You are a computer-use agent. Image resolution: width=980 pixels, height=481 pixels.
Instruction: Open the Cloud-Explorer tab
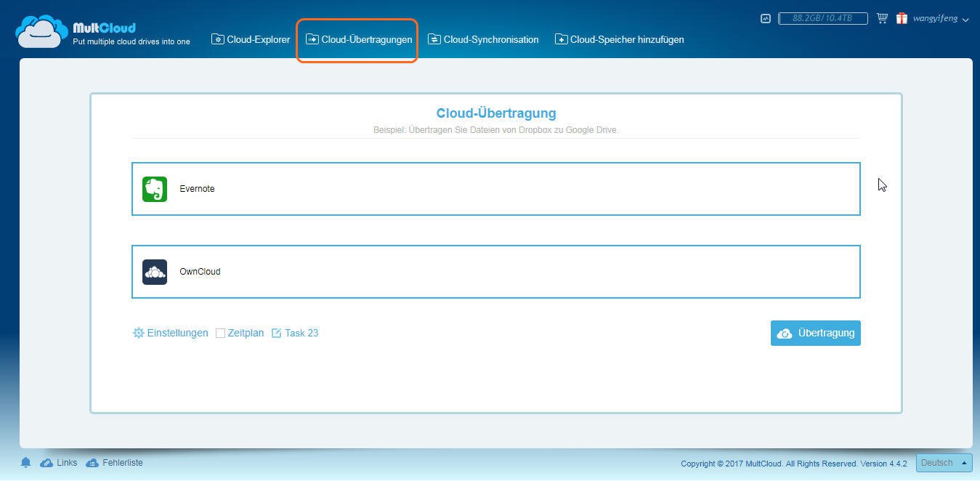[x=251, y=39]
